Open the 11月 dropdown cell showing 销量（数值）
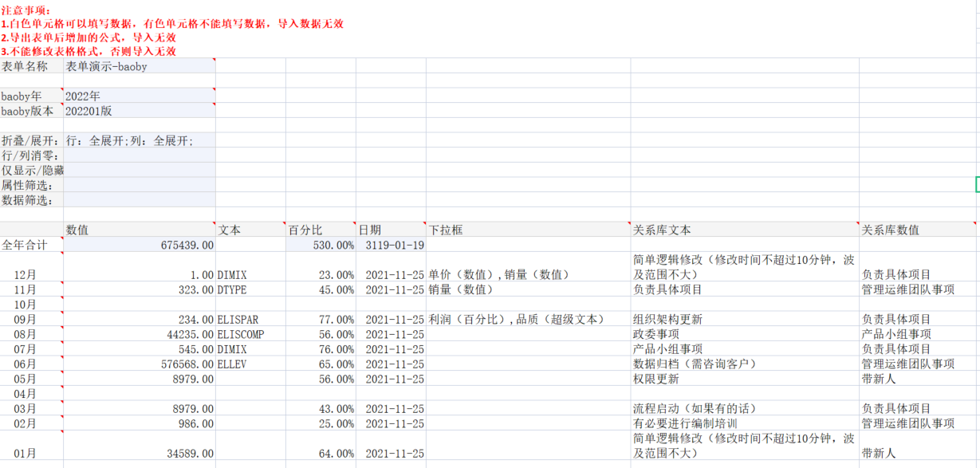980x468 pixels. 528,289
